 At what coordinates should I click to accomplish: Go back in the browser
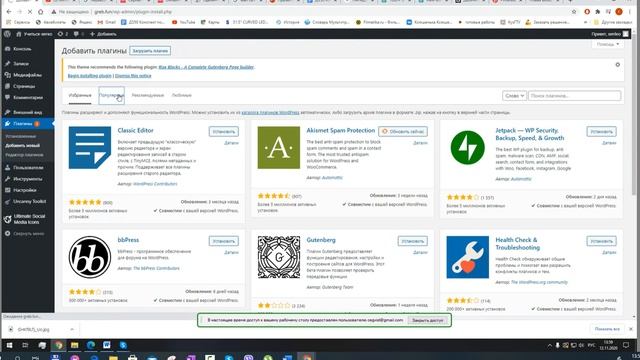coord(9,12)
